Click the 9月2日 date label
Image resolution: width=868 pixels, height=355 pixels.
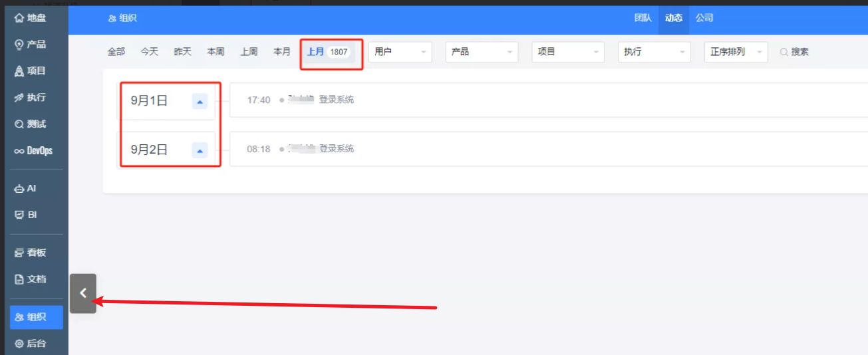149,150
